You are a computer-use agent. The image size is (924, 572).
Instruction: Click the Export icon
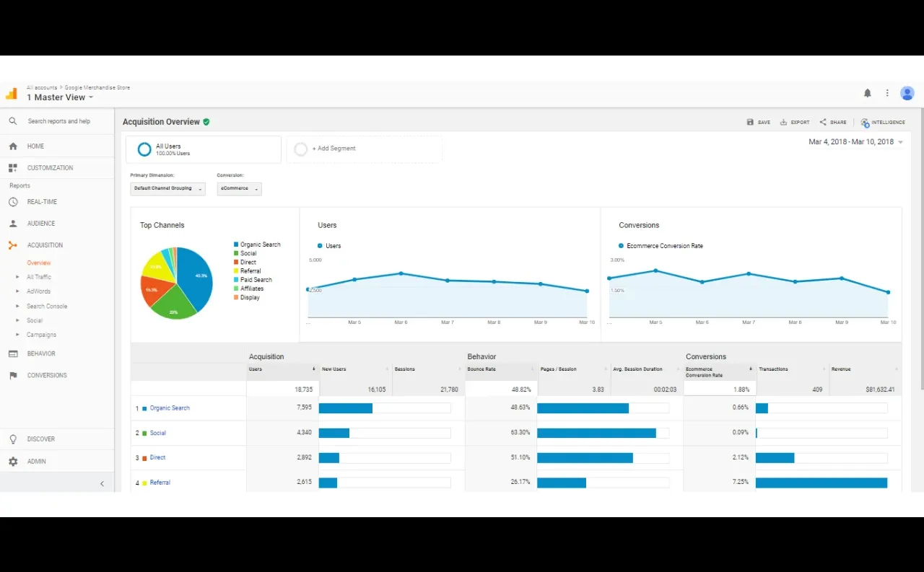(x=783, y=122)
